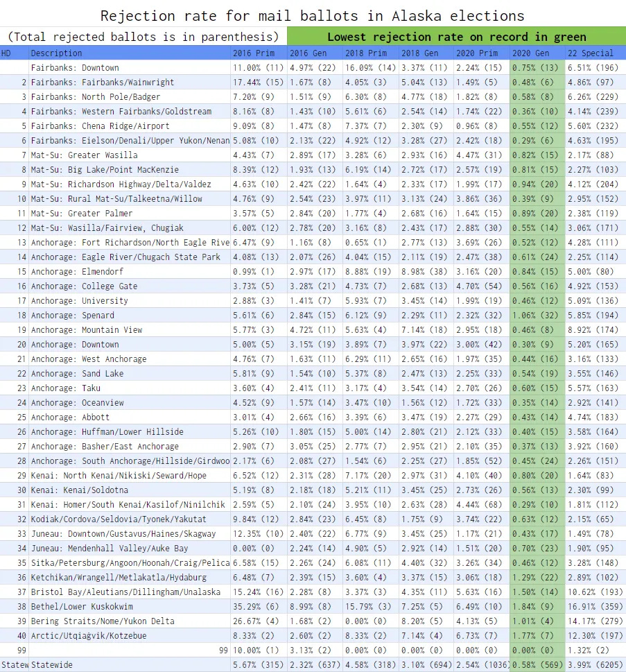
Task: Click the '16.91% (359)' 22 Special cell
Action: pos(595,607)
